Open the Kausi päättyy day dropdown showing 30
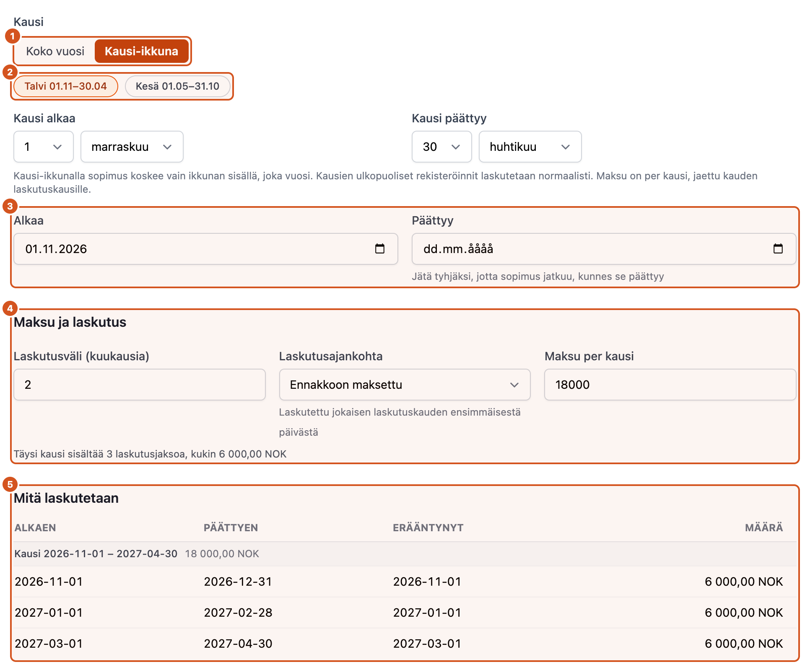Viewport: 810px width, 672px height. point(442,147)
